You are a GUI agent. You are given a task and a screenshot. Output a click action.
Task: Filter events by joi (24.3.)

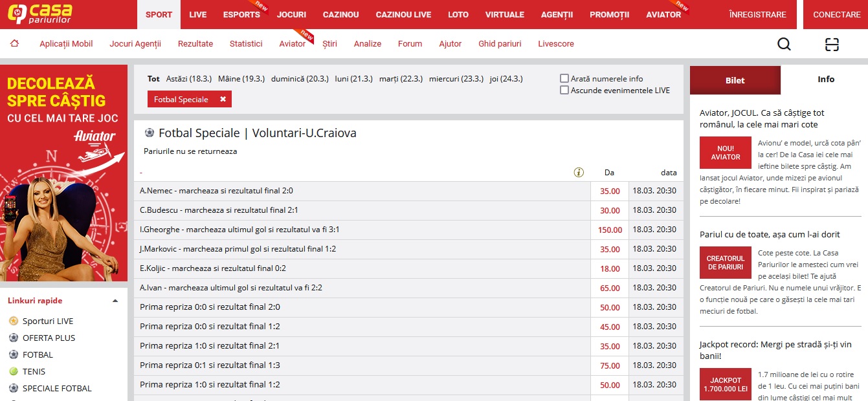pos(506,79)
